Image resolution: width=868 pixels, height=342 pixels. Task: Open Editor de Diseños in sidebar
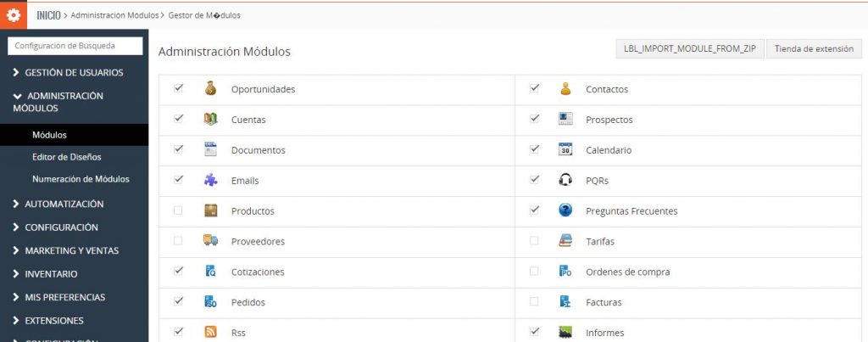point(67,157)
